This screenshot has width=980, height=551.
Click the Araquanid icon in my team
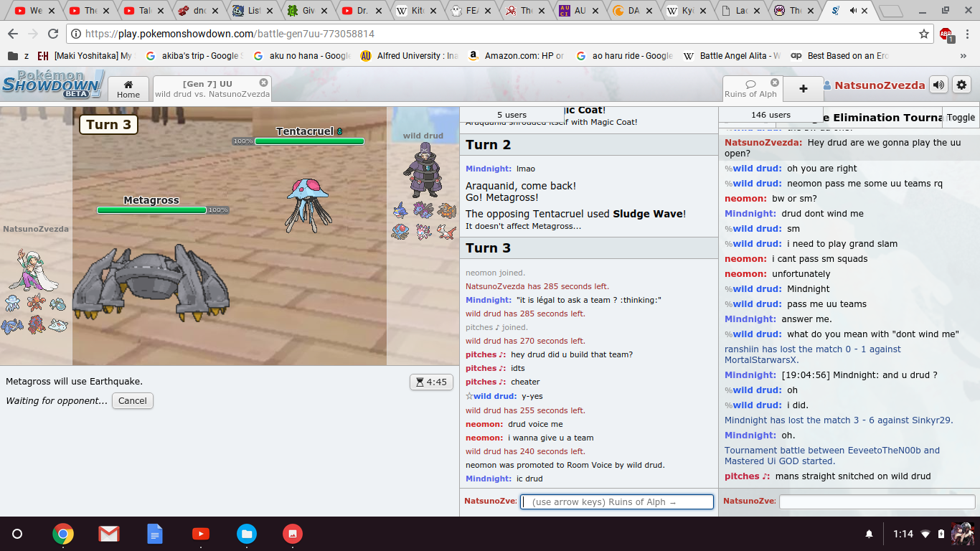coord(58,304)
